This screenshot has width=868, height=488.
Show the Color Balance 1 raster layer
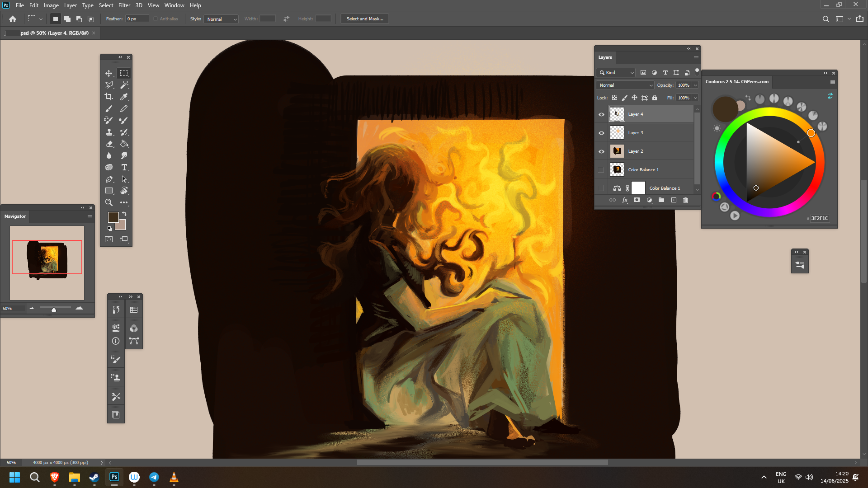tap(601, 170)
